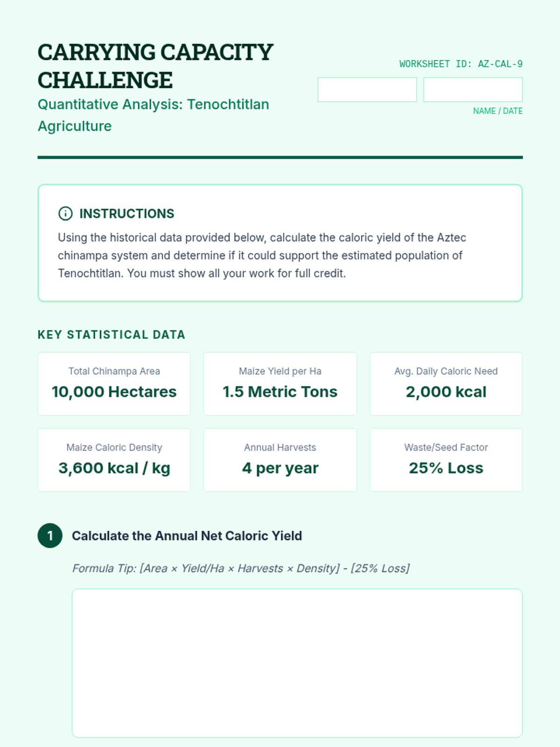Click inside the Annual Net Caloric Yield answer area

point(297,663)
